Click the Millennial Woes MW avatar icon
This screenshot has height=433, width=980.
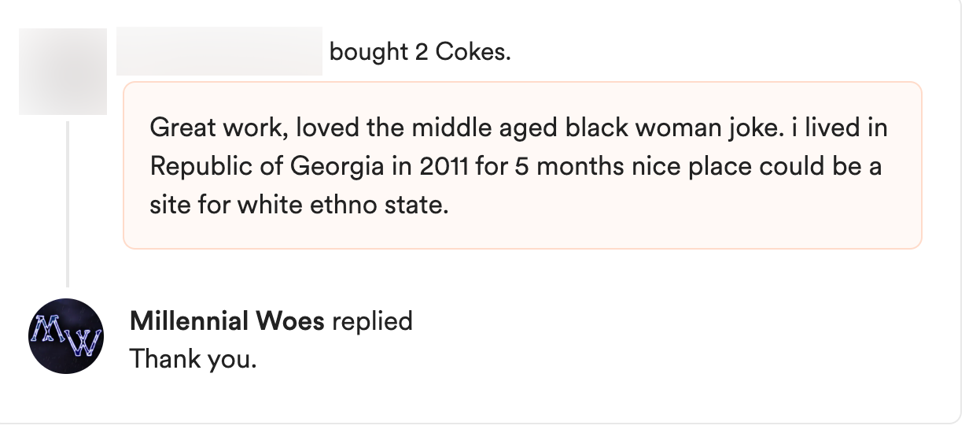(x=66, y=336)
